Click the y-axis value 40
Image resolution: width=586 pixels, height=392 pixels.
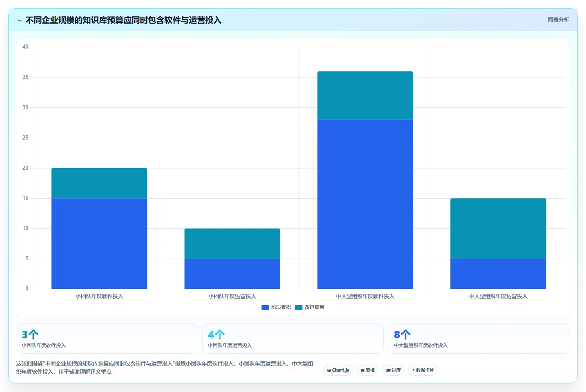25,47
